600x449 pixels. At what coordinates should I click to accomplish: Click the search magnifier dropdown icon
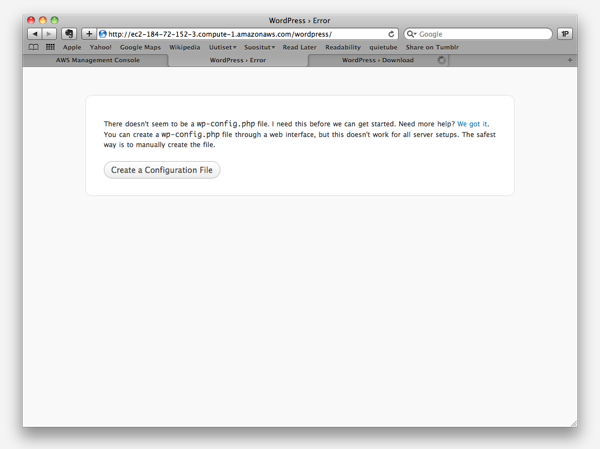(411, 34)
